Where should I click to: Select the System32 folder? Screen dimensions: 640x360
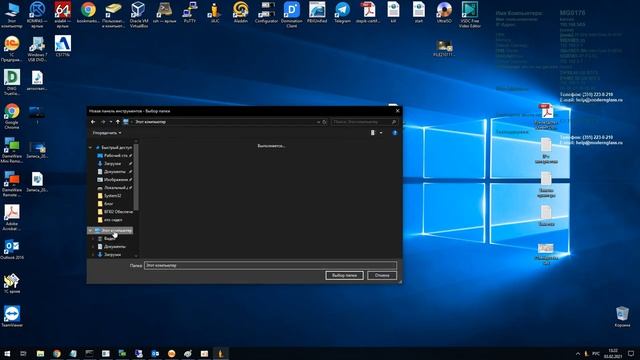110,196
